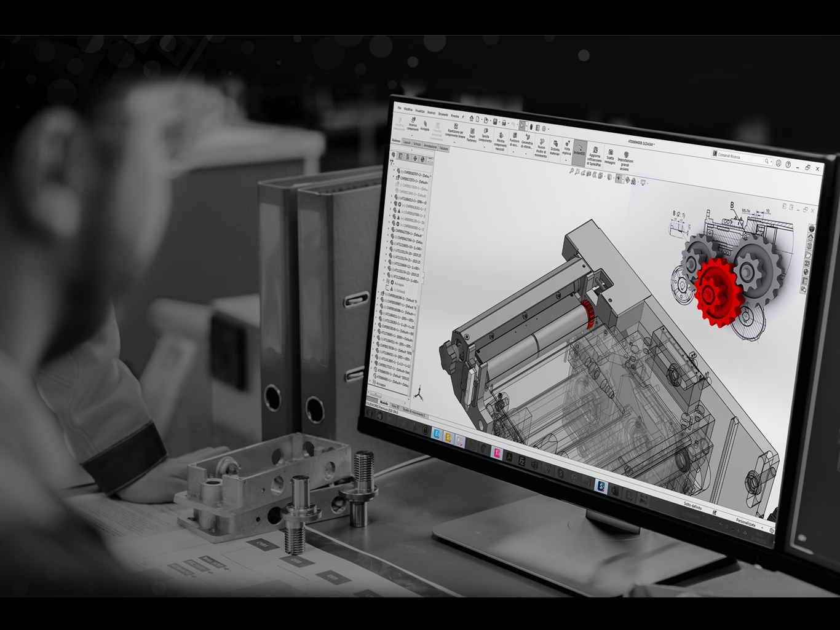
Task: Open the PropertyManager tab icon
Action: pyautogui.click(x=400, y=156)
